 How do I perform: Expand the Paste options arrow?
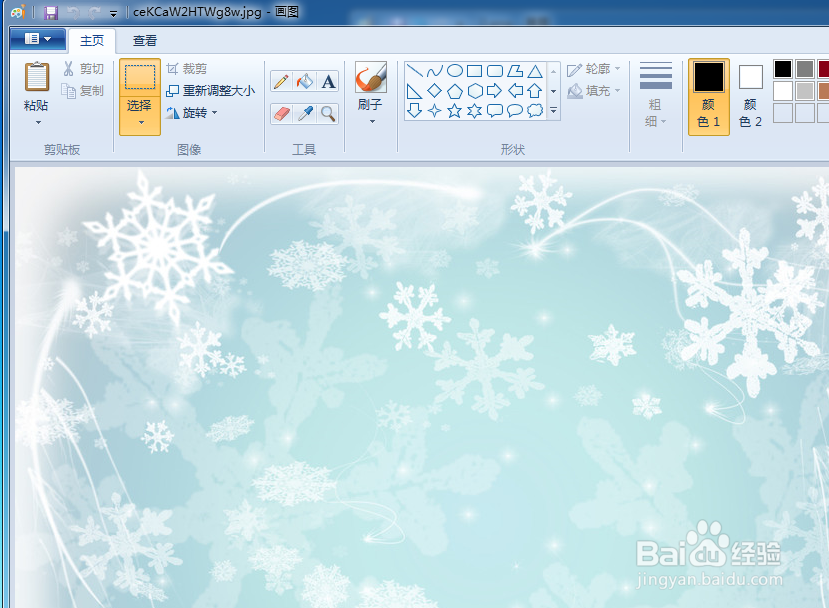[38, 123]
